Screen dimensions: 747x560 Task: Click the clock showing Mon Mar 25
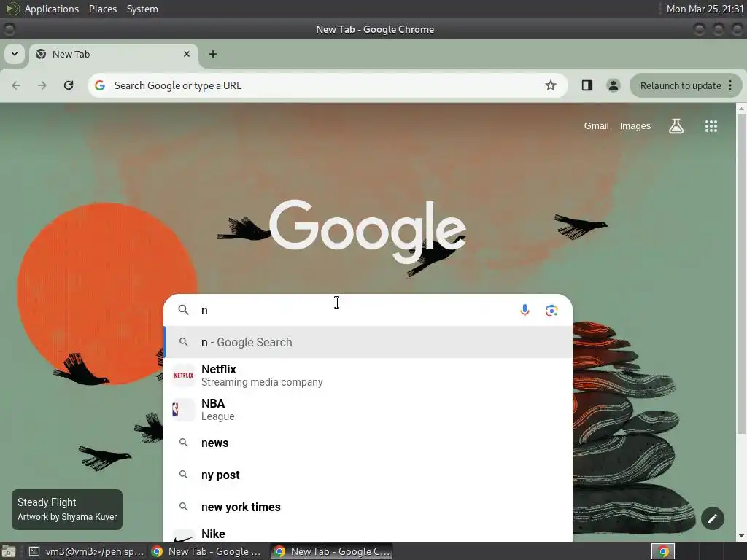tap(705, 9)
